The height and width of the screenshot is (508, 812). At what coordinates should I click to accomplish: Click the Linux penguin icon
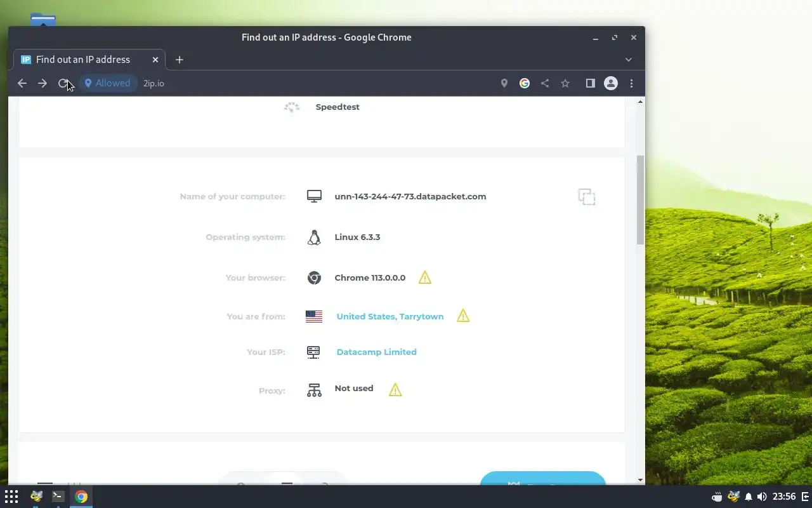click(314, 237)
